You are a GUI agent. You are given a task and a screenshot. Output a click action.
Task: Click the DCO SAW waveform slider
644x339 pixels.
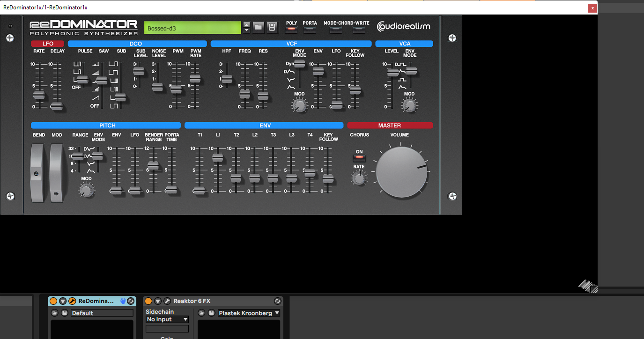[x=102, y=80]
